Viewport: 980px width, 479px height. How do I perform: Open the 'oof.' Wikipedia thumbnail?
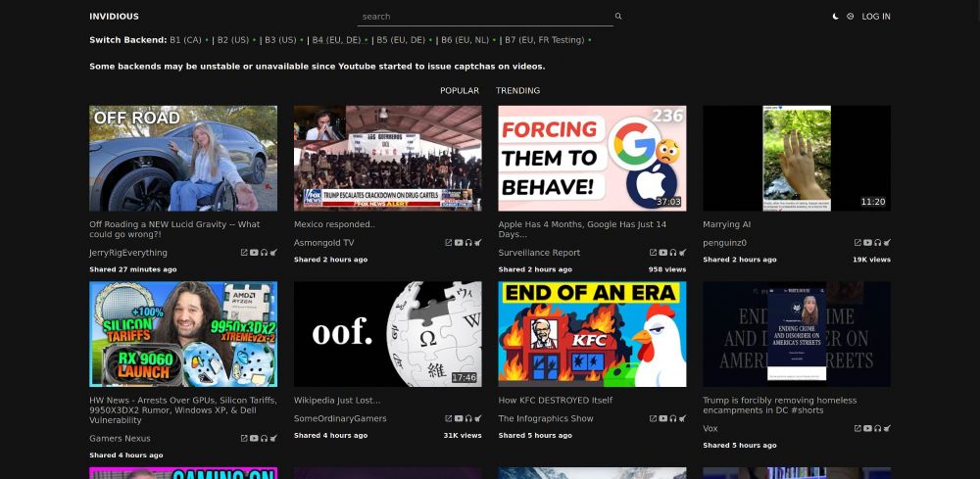pyautogui.click(x=387, y=334)
